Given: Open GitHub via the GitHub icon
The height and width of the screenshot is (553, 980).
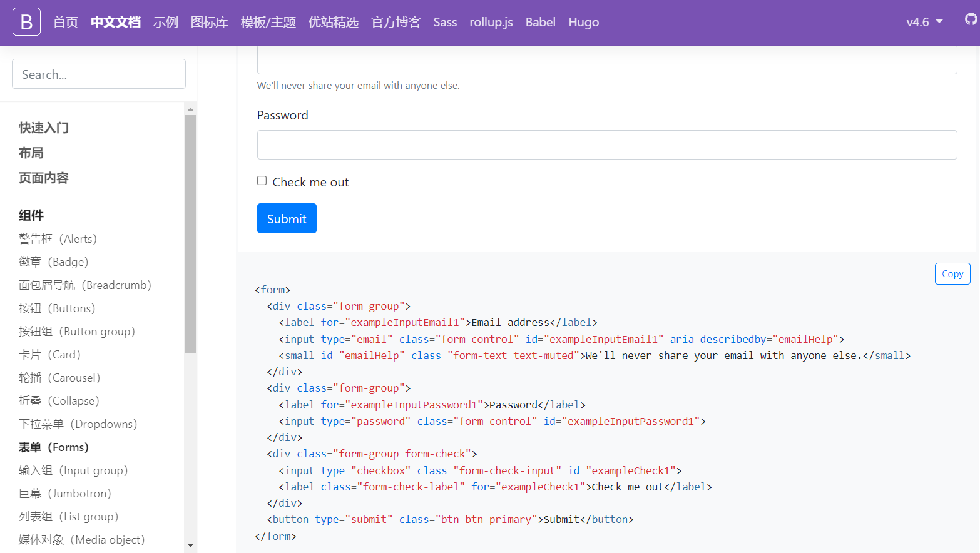Looking at the screenshot, I should click(969, 20).
